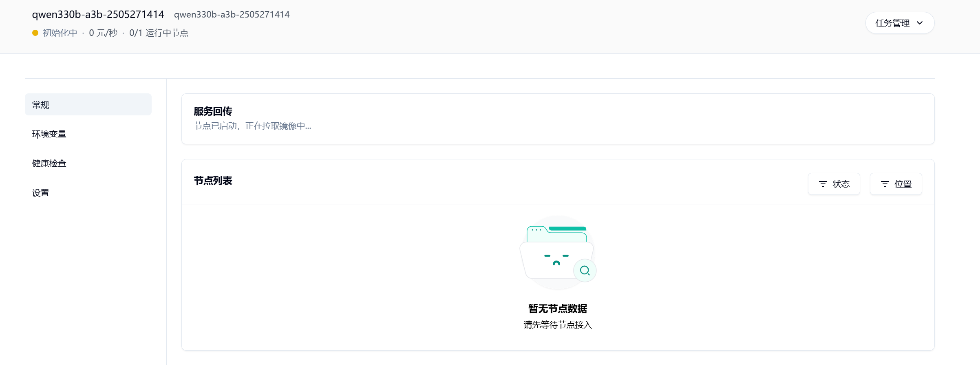Expand the 状态 filter dropdown

coord(834,184)
